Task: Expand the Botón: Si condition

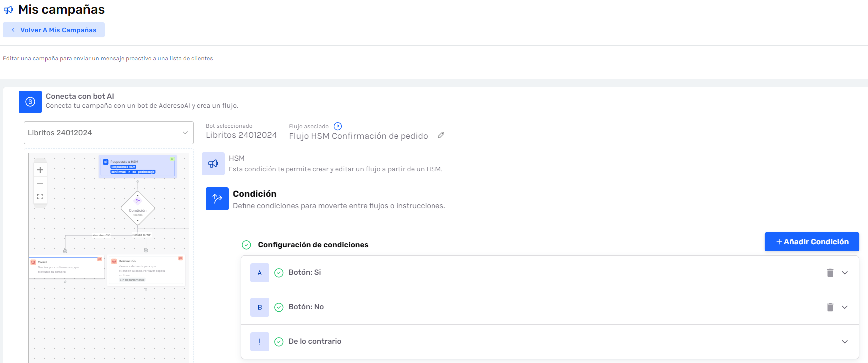Action: point(845,273)
